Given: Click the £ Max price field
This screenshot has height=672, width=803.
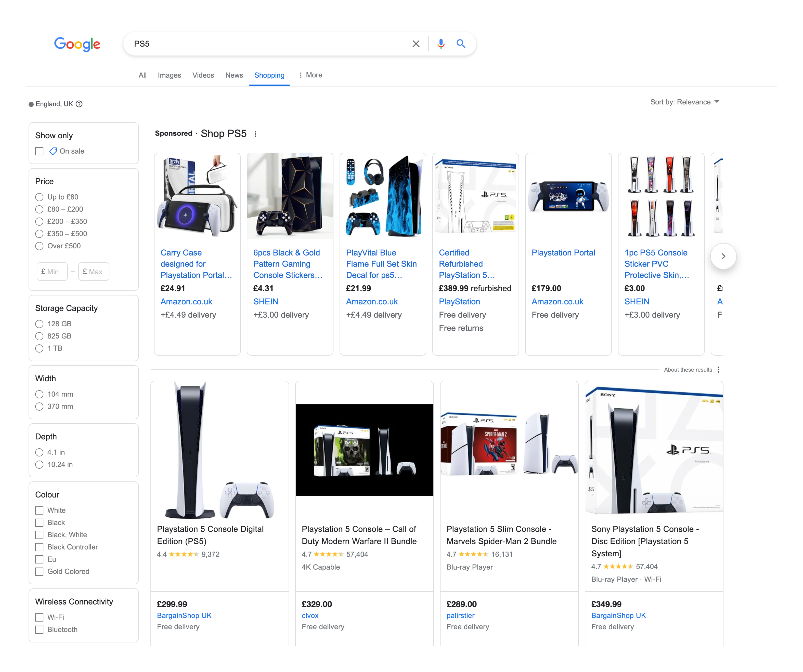Looking at the screenshot, I should pyautogui.click(x=94, y=272).
